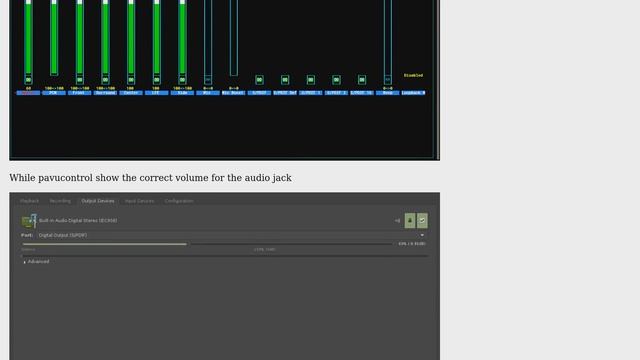
Task: Switch to the Playback tab
Action: point(29,201)
